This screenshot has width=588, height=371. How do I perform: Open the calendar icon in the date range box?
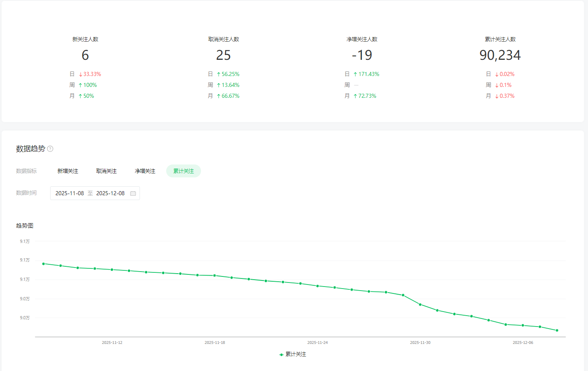[133, 194]
